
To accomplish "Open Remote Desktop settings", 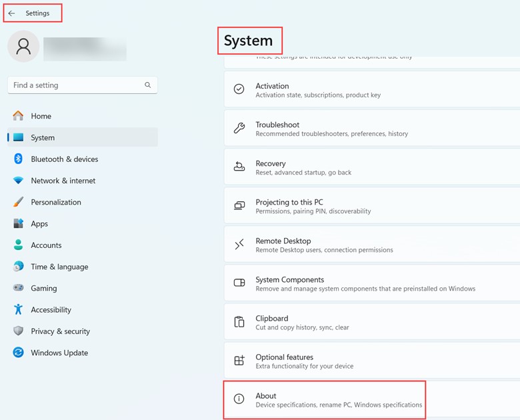I will tap(372, 244).
